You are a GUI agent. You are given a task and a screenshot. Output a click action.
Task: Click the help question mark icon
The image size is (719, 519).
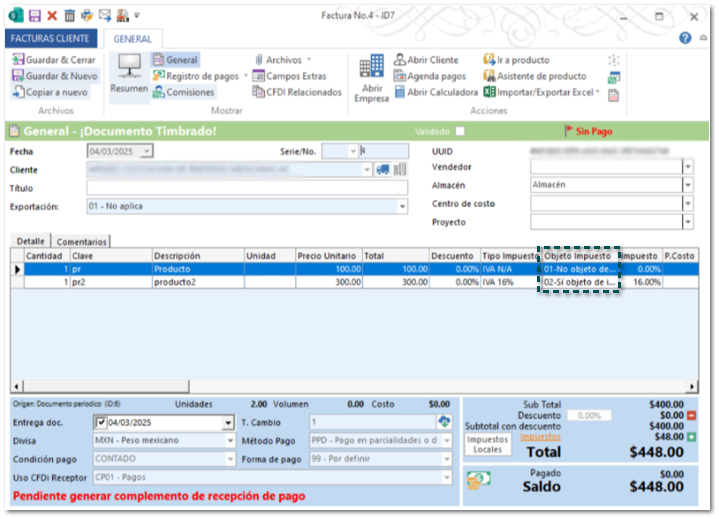(686, 38)
